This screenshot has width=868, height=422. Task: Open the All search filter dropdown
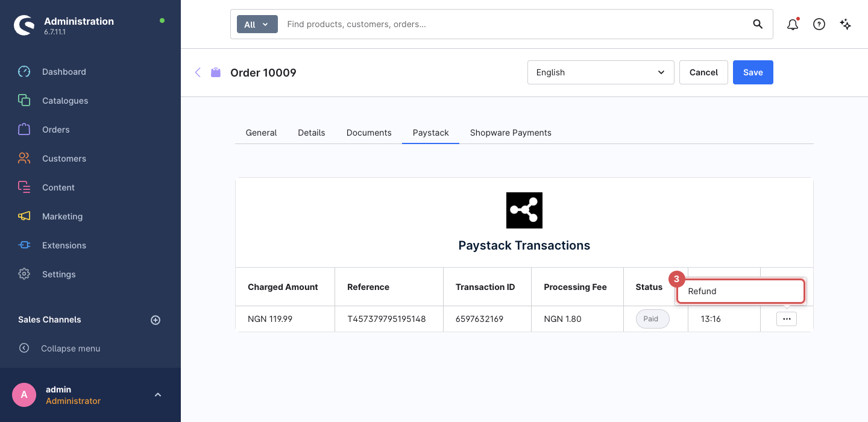(x=257, y=25)
